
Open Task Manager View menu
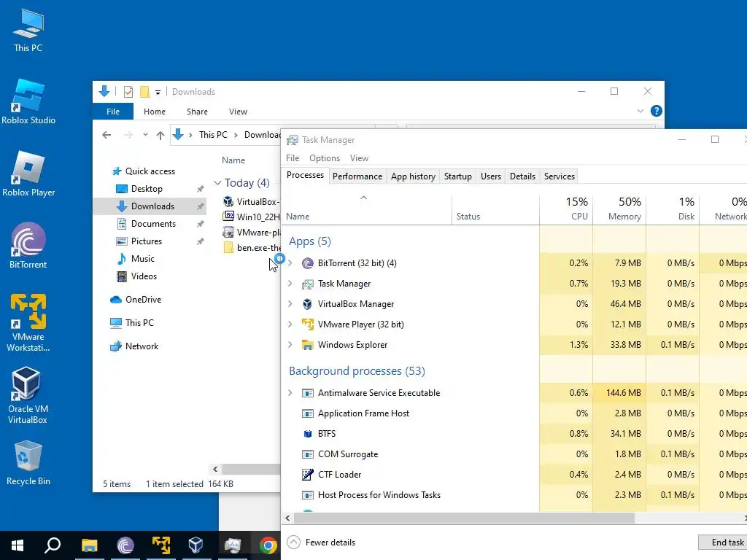(359, 158)
